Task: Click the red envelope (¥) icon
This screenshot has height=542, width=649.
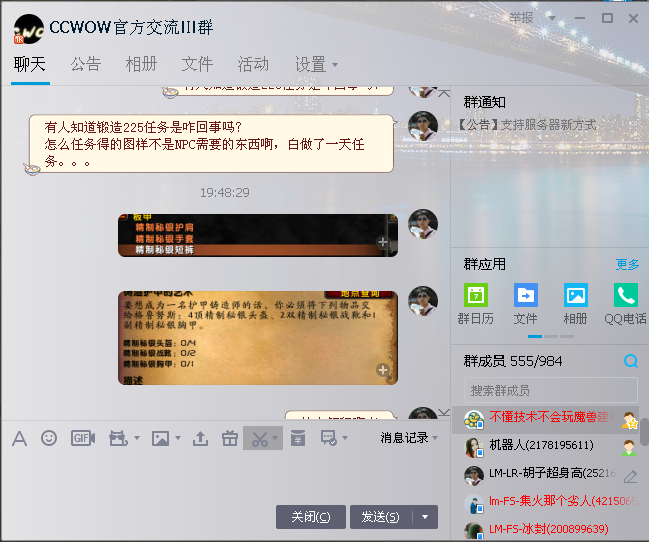Action: (x=298, y=438)
